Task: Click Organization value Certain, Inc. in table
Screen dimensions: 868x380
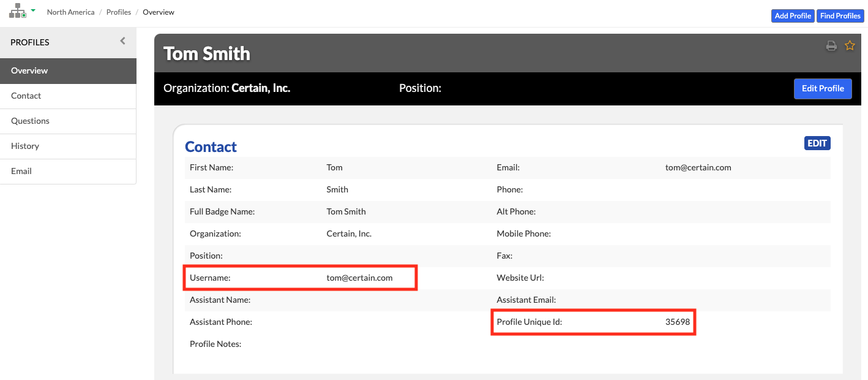Action: pos(349,234)
